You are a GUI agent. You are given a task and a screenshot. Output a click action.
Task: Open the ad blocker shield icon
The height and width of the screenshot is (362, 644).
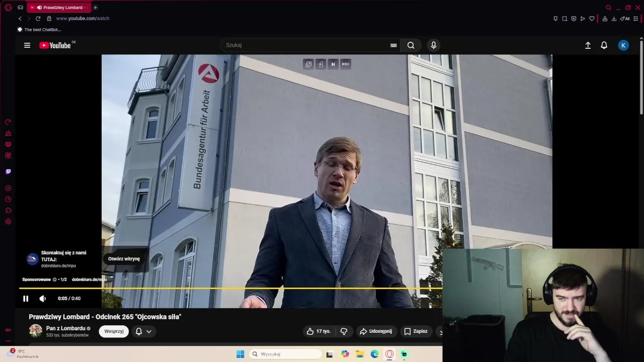coord(574,19)
